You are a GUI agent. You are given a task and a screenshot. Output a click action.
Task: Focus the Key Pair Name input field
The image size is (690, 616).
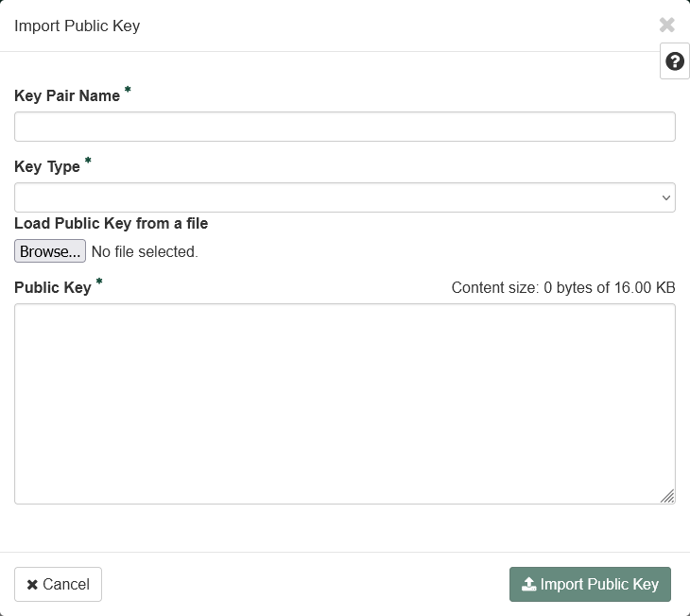[344, 127]
